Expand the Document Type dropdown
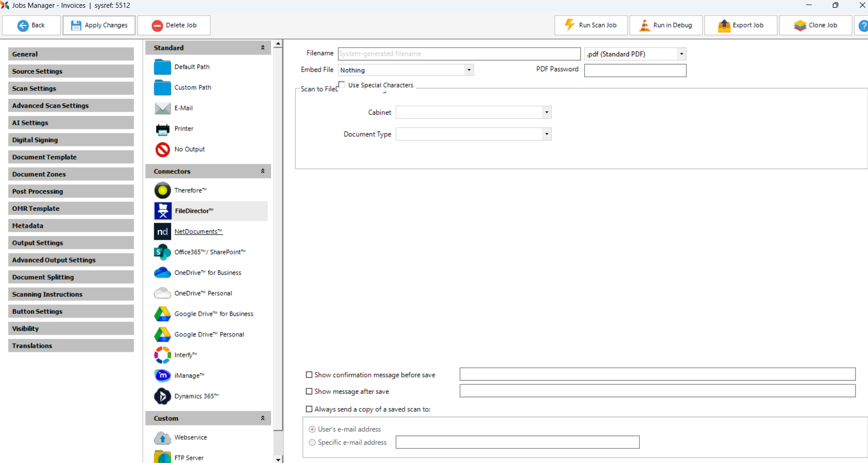This screenshot has height=463, width=868. (547, 134)
